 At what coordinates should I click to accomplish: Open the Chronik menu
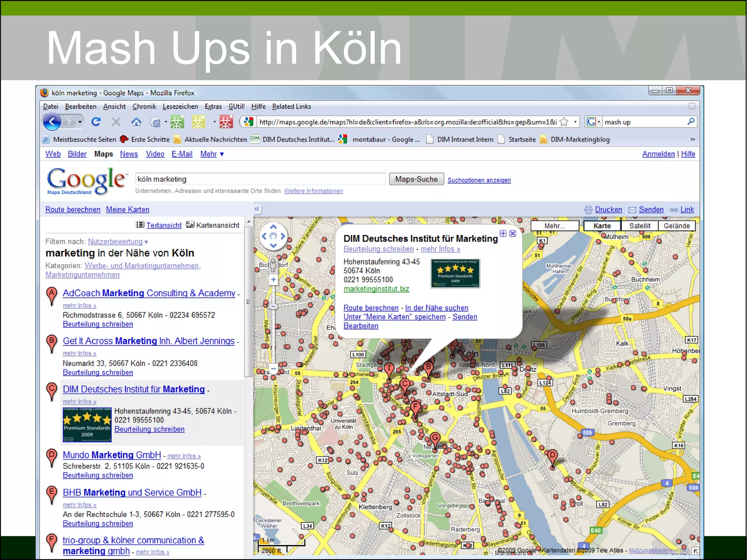point(144,107)
